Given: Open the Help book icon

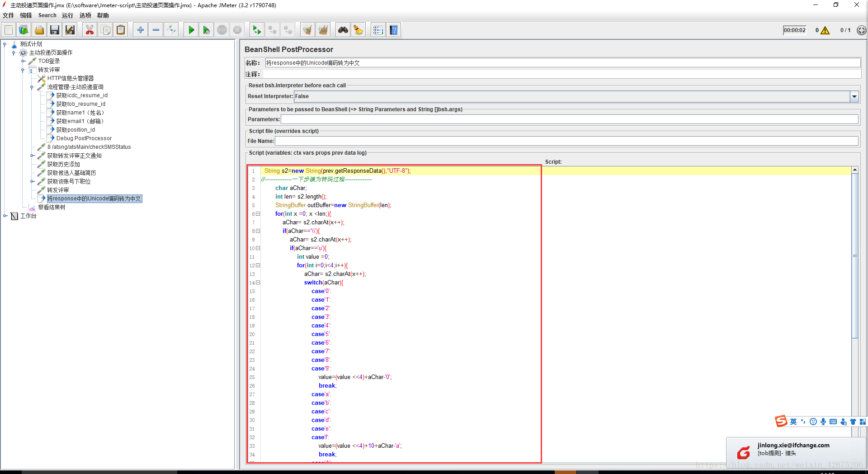Looking at the screenshot, I should 394,30.
